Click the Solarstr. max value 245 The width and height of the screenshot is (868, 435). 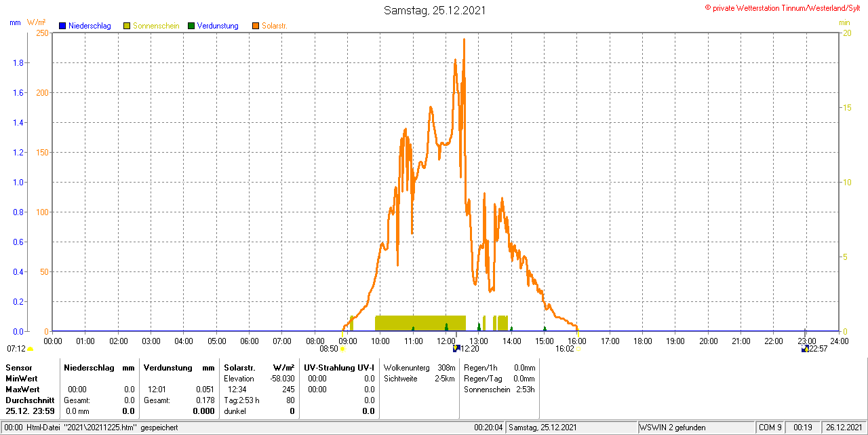coord(288,390)
